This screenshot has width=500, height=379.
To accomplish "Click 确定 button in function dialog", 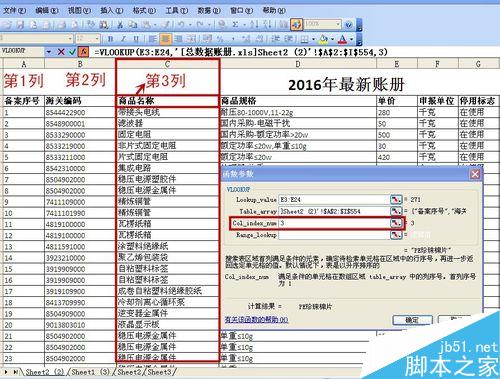I will tap(412, 320).
